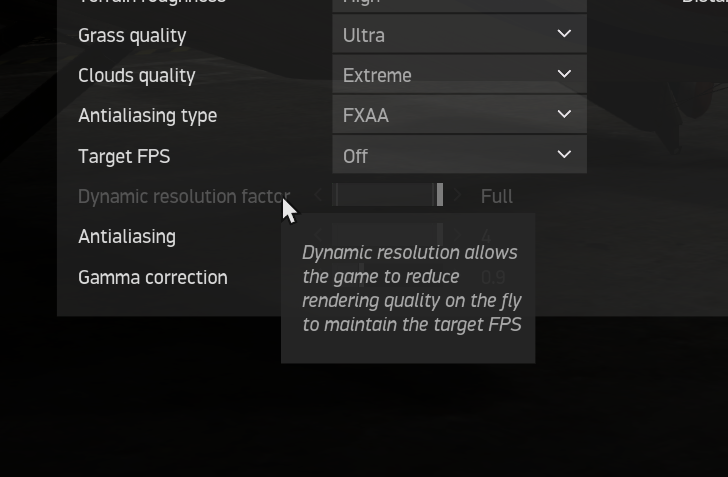Click the Target FPS label
This screenshot has width=728, height=477.
click(x=124, y=157)
